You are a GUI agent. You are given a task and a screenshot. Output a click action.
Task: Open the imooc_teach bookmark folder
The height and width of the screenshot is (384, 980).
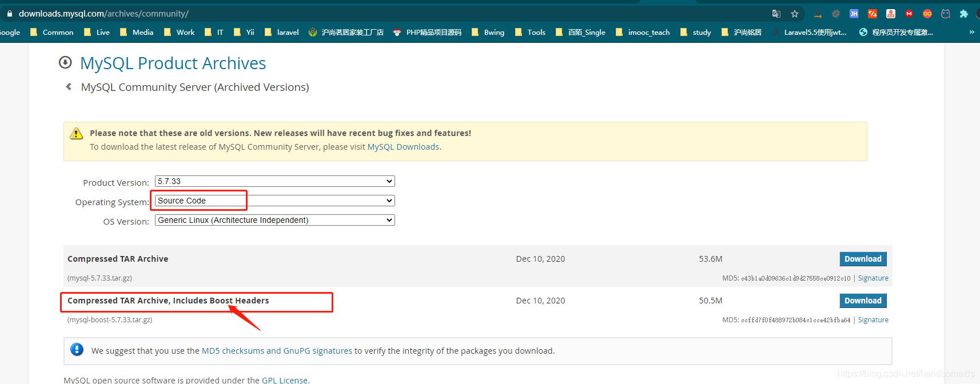(x=643, y=33)
